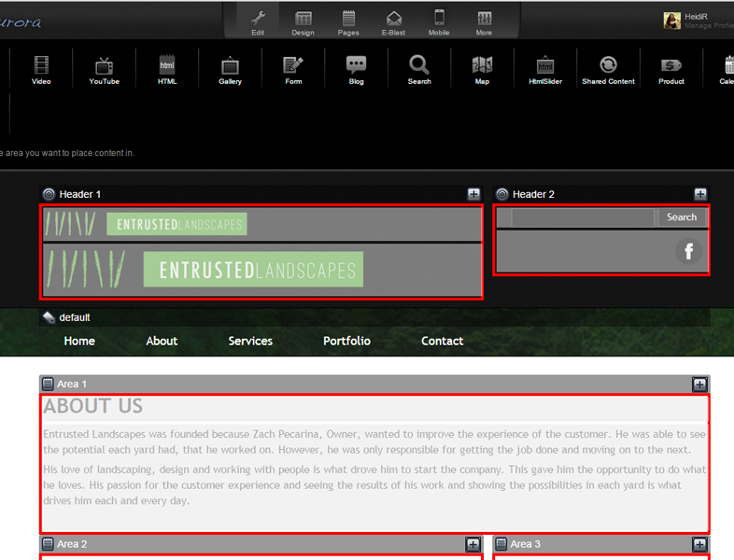The image size is (734, 560).
Task: Open the Services navigation link
Action: [250, 341]
